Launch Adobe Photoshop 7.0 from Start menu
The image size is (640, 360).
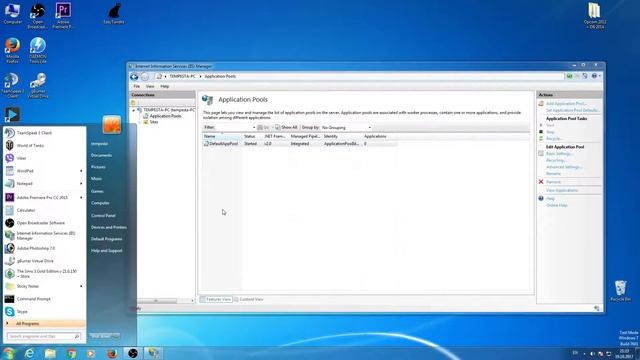click(x=44, y=248)
